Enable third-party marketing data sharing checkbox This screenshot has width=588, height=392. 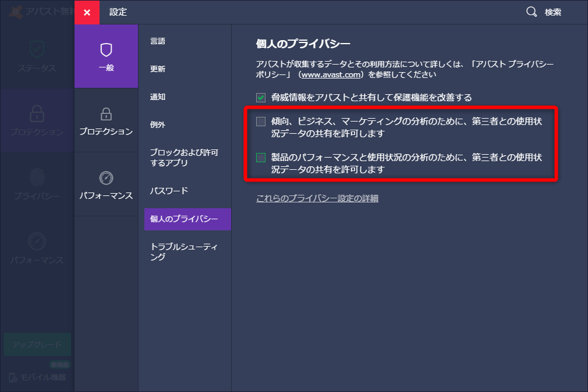tap(260, 122)
